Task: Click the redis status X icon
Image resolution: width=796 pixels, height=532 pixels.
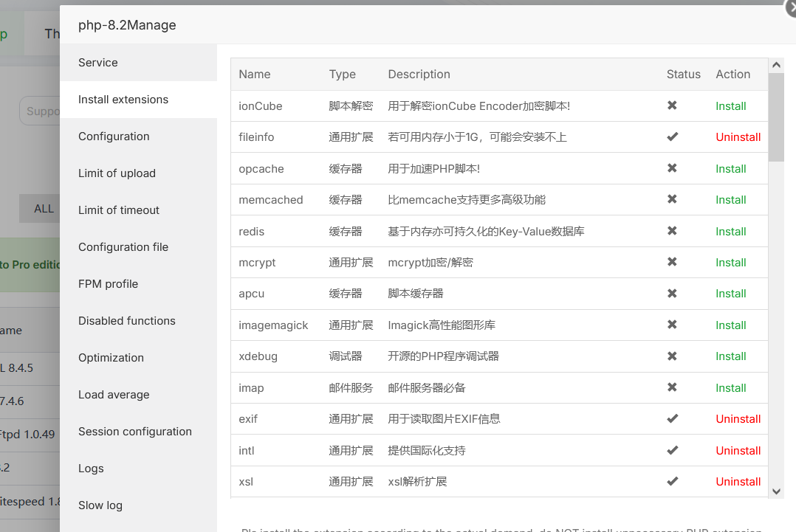Action: coord(672,231)
